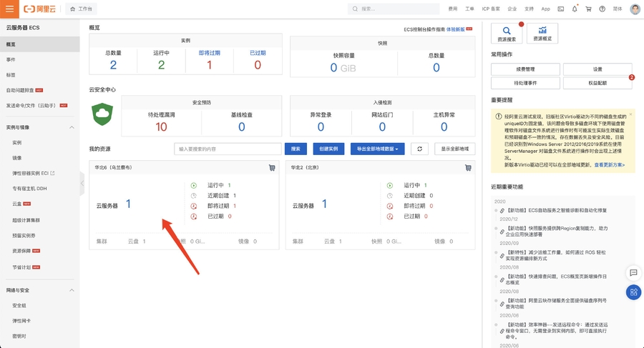Click the 资源搜索 magnifier button

click(x=507, y=33)
